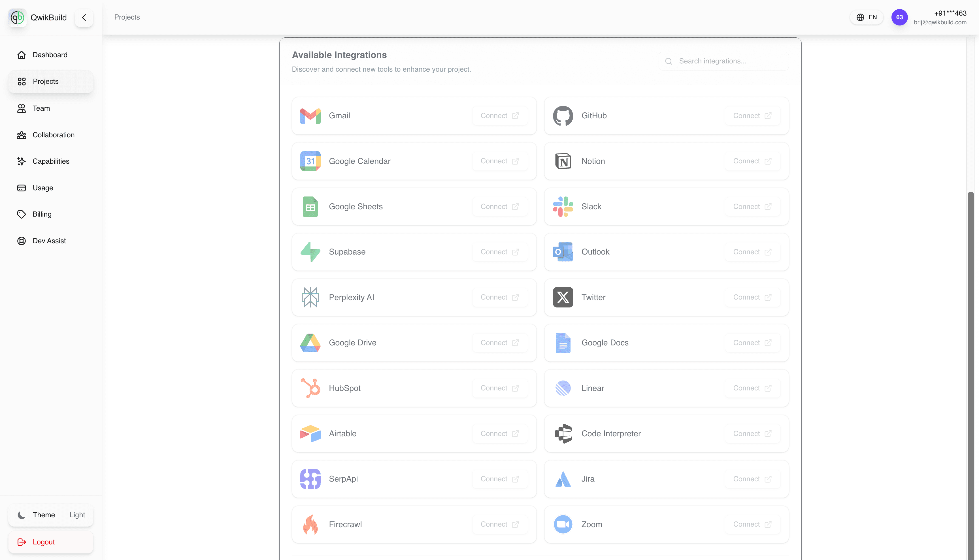Connect the Outlook integration

click(752, 252)
